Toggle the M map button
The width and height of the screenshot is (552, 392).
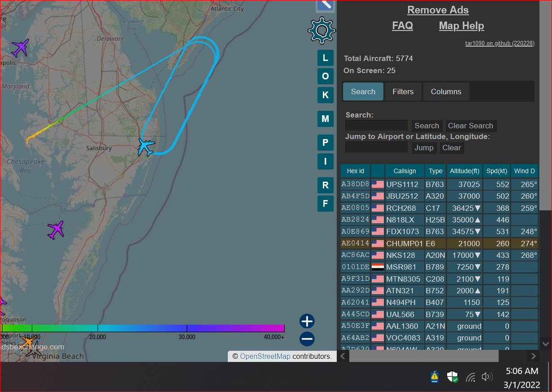(326, 119)
